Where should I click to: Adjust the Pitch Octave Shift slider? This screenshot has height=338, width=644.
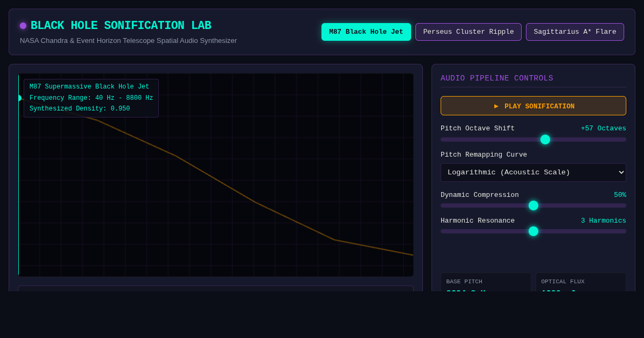pos(533,139)
